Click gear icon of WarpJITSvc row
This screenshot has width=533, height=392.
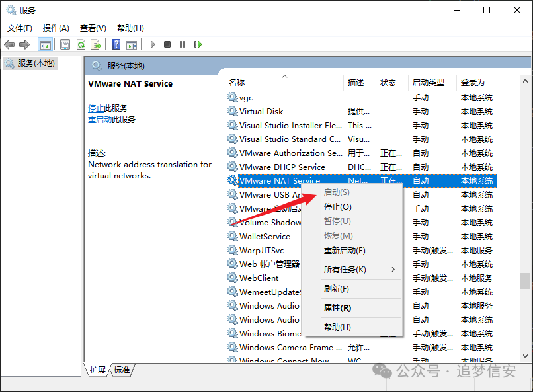[233, 250]
